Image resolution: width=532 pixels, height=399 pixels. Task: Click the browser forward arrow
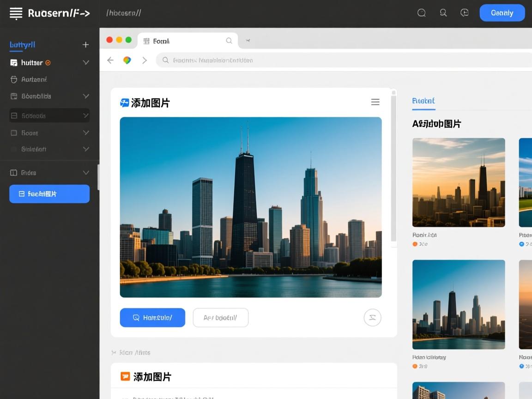pyautogui.click(x=145, y=60)
